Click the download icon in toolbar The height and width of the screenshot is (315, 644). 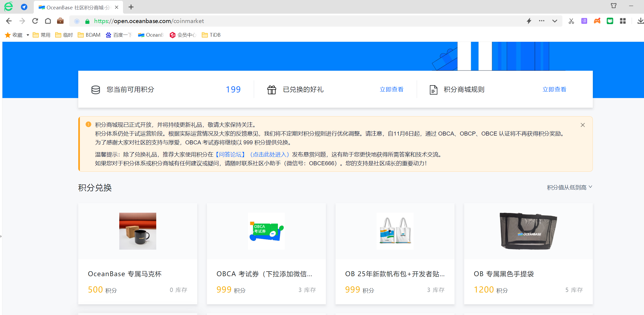[640, 21]
